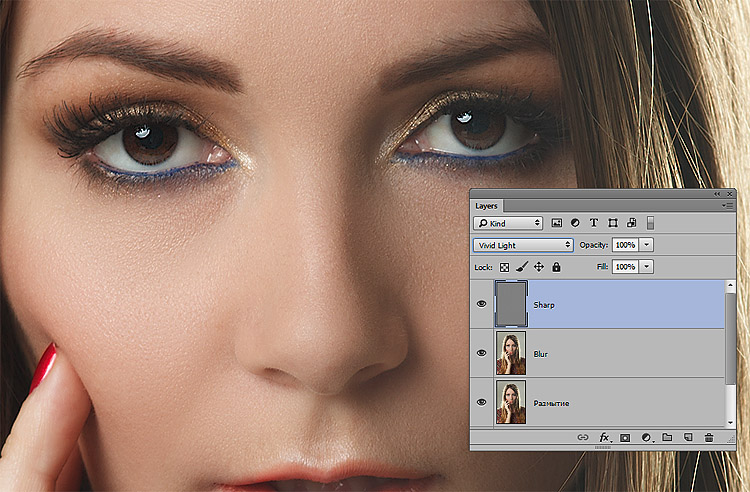Click layers list scrollbar down arrow
Image resolution: width=750 pixels, height=492 pixels.
[x=730, y=422]
